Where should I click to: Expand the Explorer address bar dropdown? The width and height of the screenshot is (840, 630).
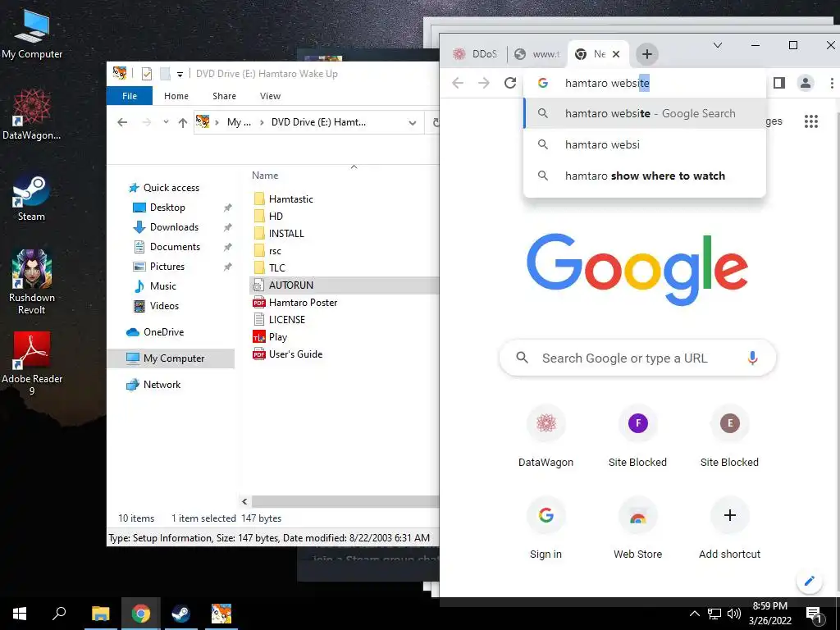[x=412, y=123]
